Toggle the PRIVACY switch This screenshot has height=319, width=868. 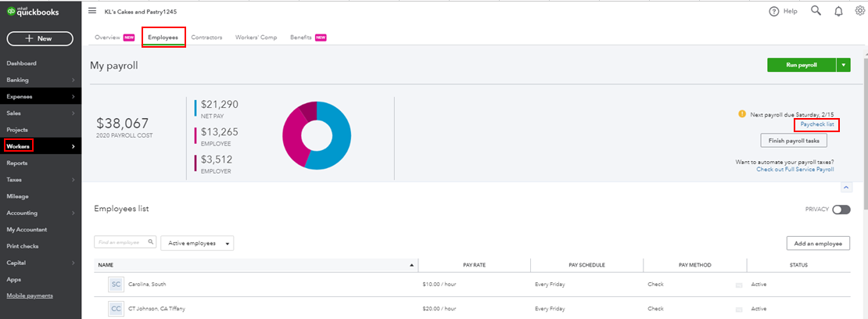click(x=841, y=210)
